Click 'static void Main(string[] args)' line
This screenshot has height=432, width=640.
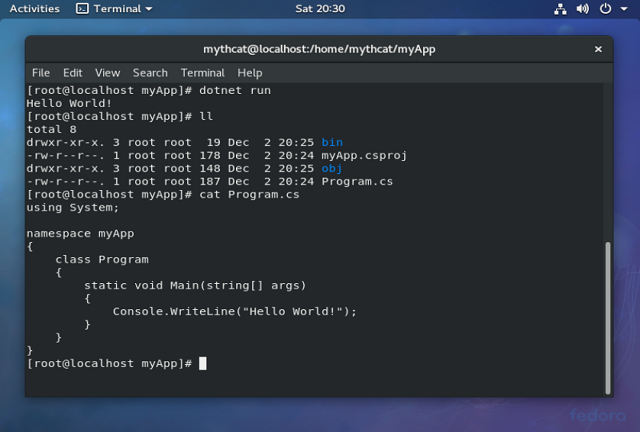click(x=195, y=285)
